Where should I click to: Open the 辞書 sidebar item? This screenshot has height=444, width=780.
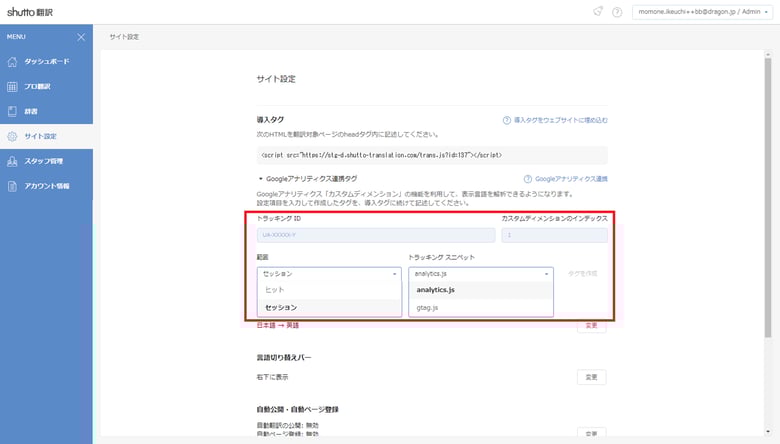tap(46, 111)
